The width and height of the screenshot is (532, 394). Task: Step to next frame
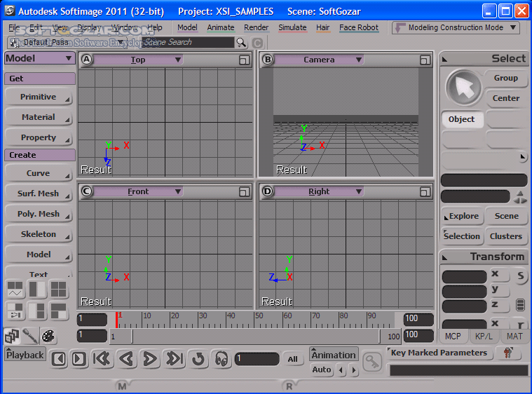(79, 359)
